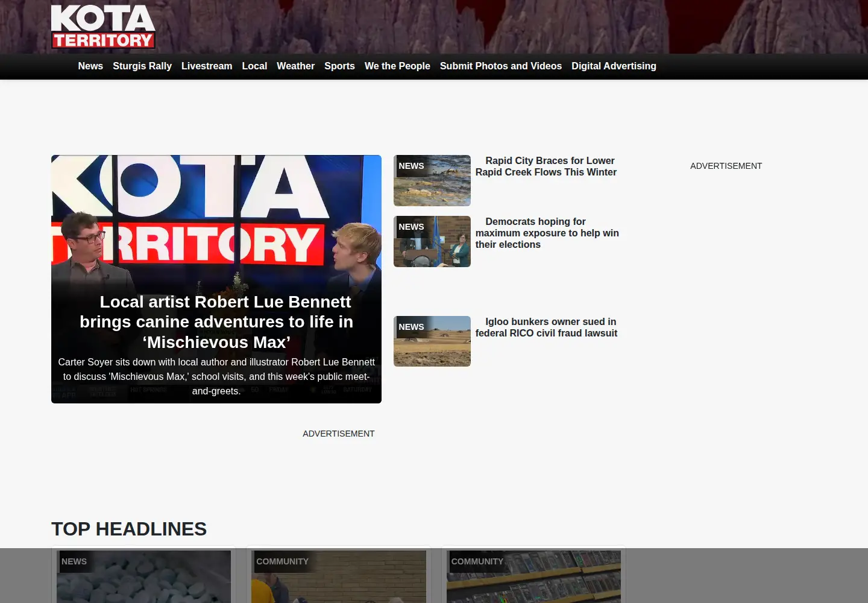Click NEWS tag on Democrats thumbnail
This screenshot has height=603, width=868.
[x=411, y=227]
